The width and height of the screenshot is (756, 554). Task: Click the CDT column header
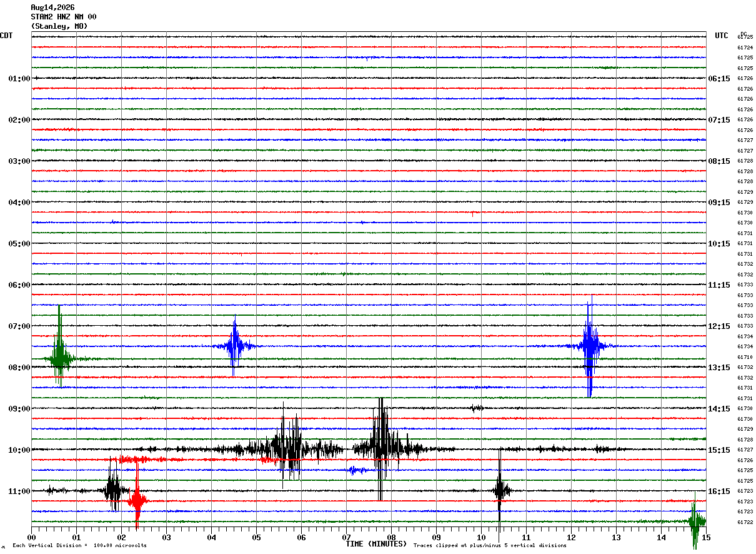(6, 36)
